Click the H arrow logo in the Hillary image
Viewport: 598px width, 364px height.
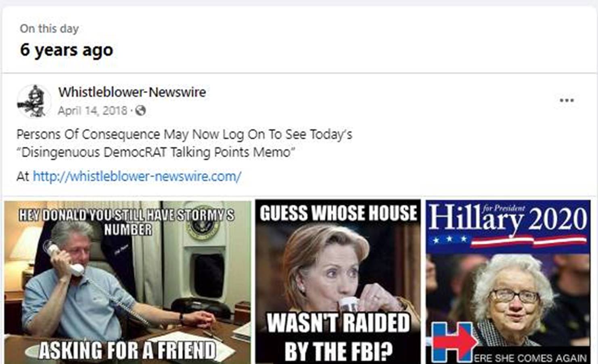point(454,341)
